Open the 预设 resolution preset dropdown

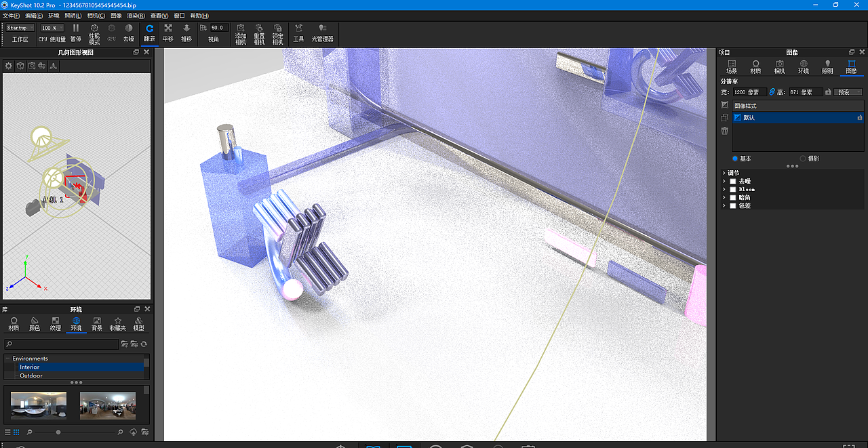[848, 91]
